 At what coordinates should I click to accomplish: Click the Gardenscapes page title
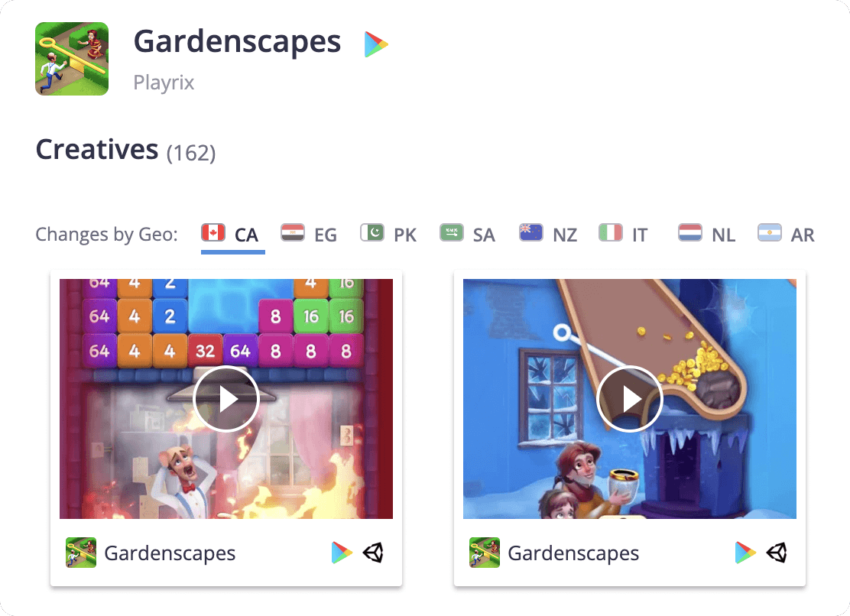[237, 42]
